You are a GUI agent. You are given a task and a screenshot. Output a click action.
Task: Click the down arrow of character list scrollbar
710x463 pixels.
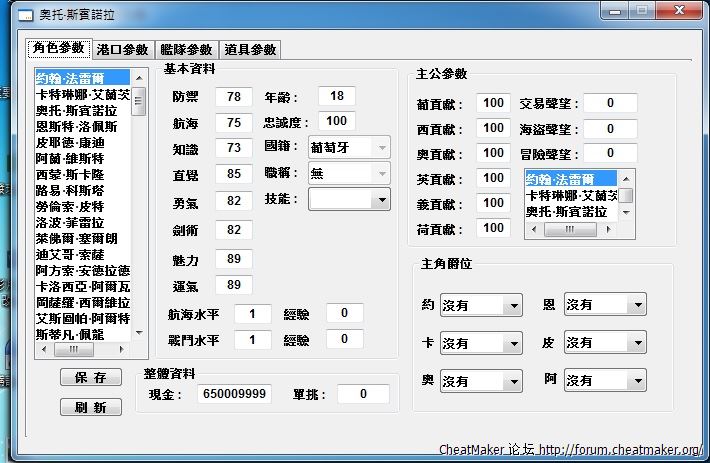(140, 335)
